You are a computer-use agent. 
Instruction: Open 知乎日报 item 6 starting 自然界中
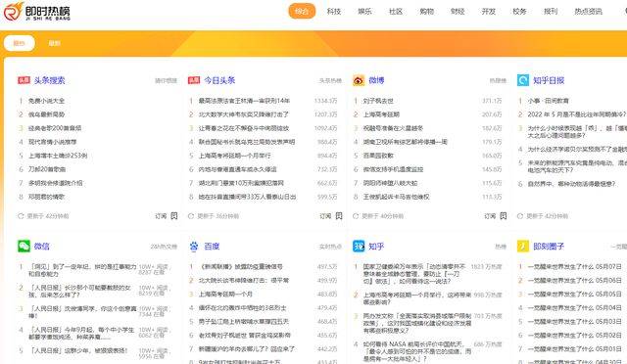click(x=572, y=184)
